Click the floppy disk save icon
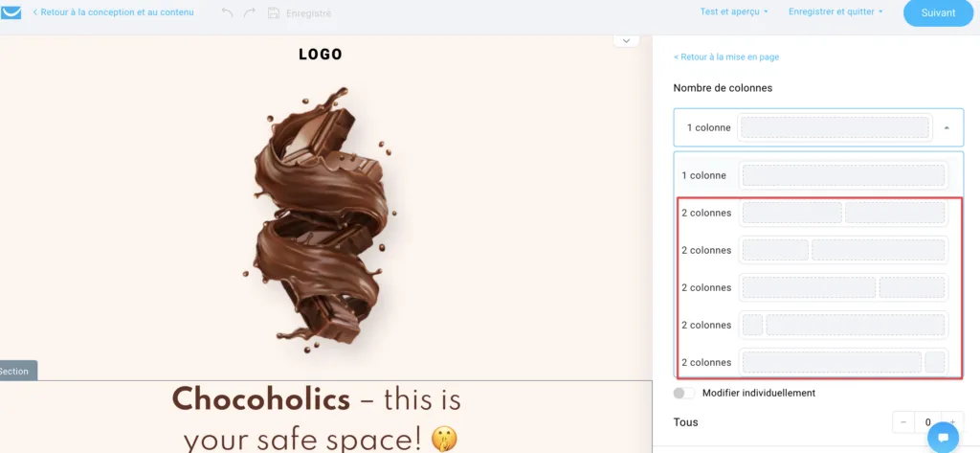 pyautogui.click(x=273, y=12)
